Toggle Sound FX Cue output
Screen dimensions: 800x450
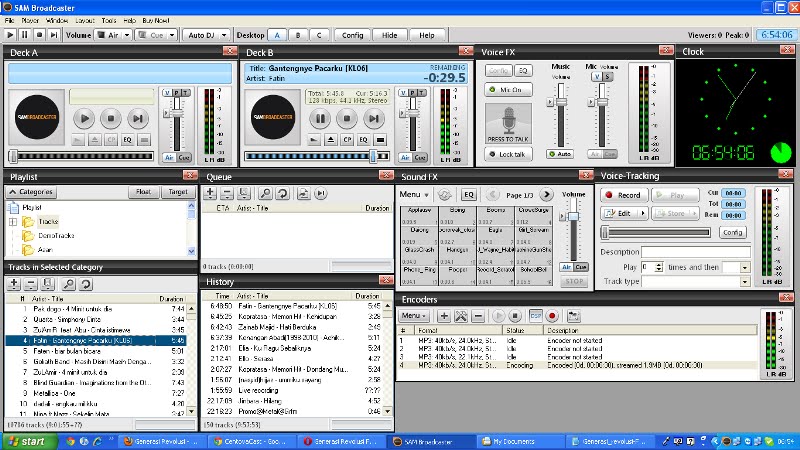pyautogui.click(x=581, y=267)
